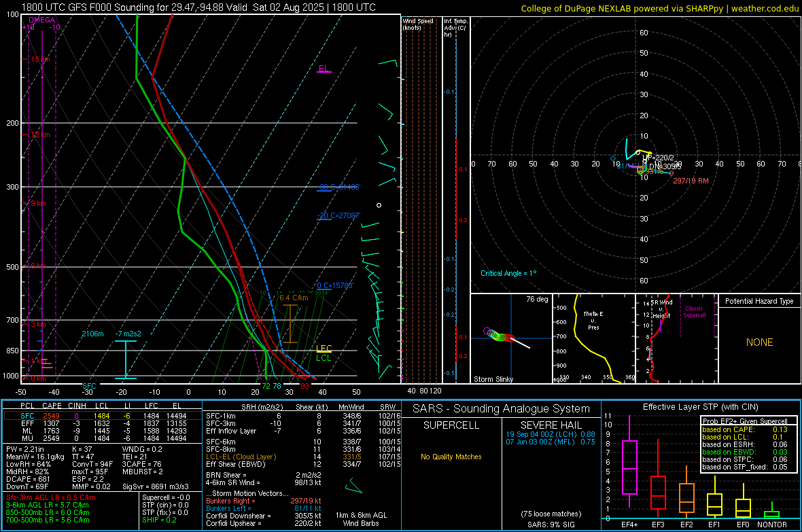
Task: Click the red surface temperature value 93
Action: 305,386
